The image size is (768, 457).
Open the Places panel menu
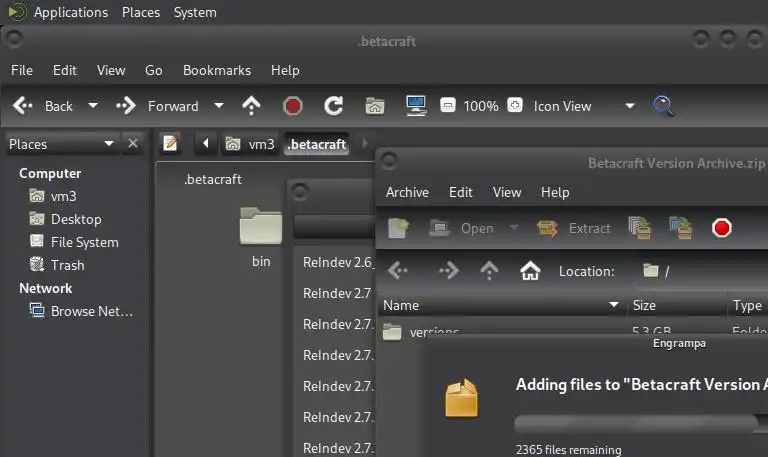point(141,12)
